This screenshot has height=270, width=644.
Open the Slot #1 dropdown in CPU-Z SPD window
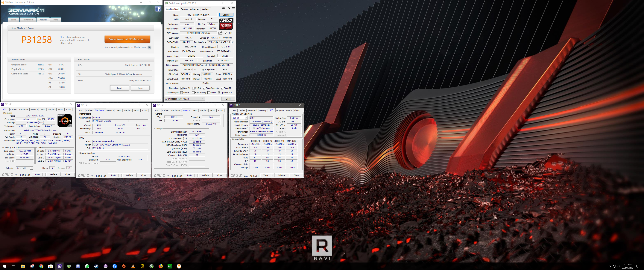240,118
